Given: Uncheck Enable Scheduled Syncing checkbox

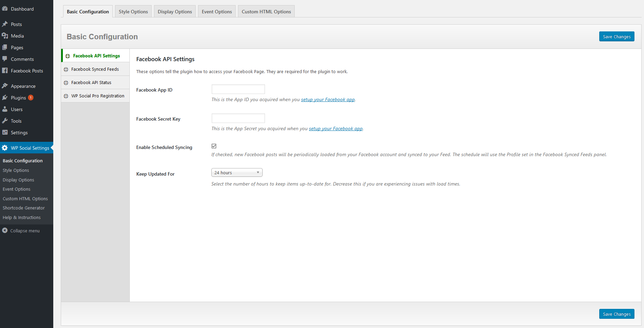Looking at the screenshot, I should coord(214,146).
